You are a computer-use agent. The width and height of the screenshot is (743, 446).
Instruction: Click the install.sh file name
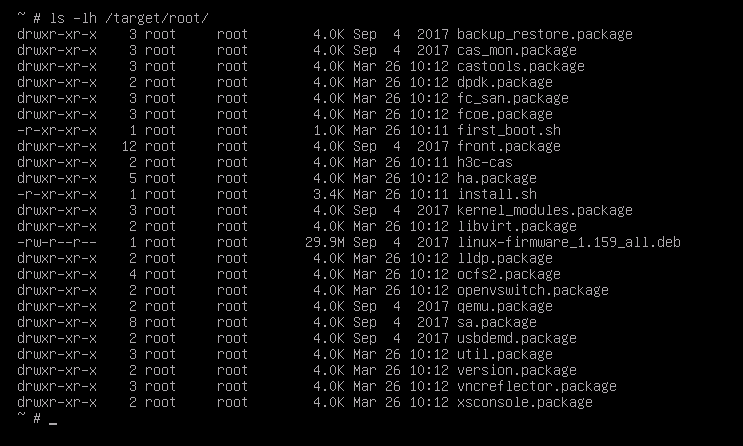(x=497, y=194)
